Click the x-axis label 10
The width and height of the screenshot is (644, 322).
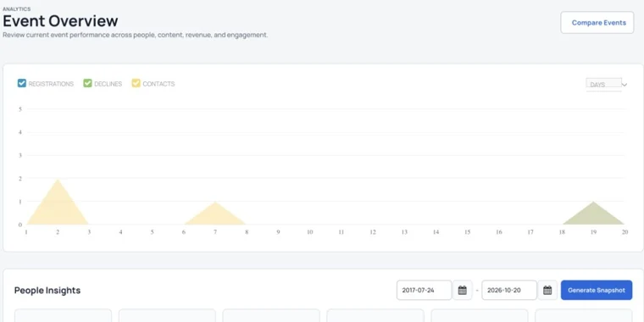tap(309, 232)
